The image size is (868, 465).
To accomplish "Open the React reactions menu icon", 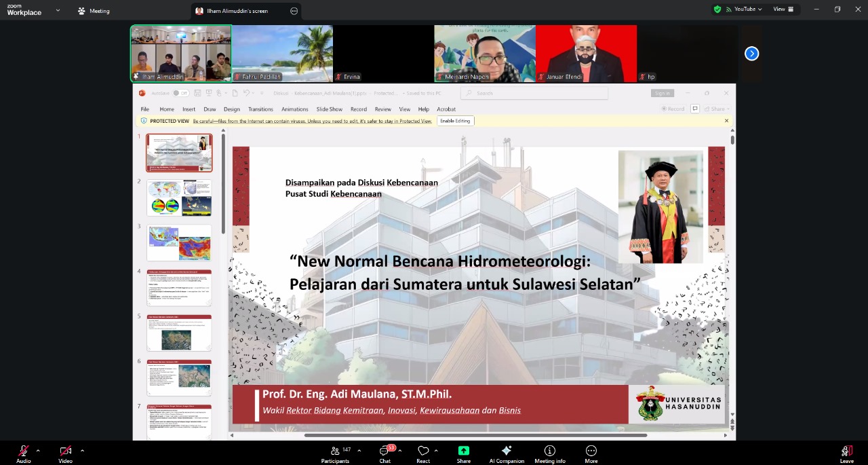I will click(x=422, y=450).
